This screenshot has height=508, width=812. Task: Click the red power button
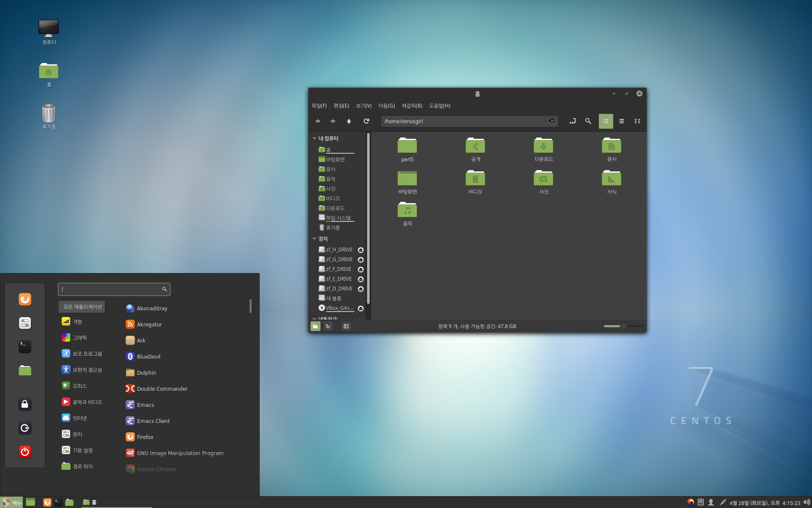25,452
